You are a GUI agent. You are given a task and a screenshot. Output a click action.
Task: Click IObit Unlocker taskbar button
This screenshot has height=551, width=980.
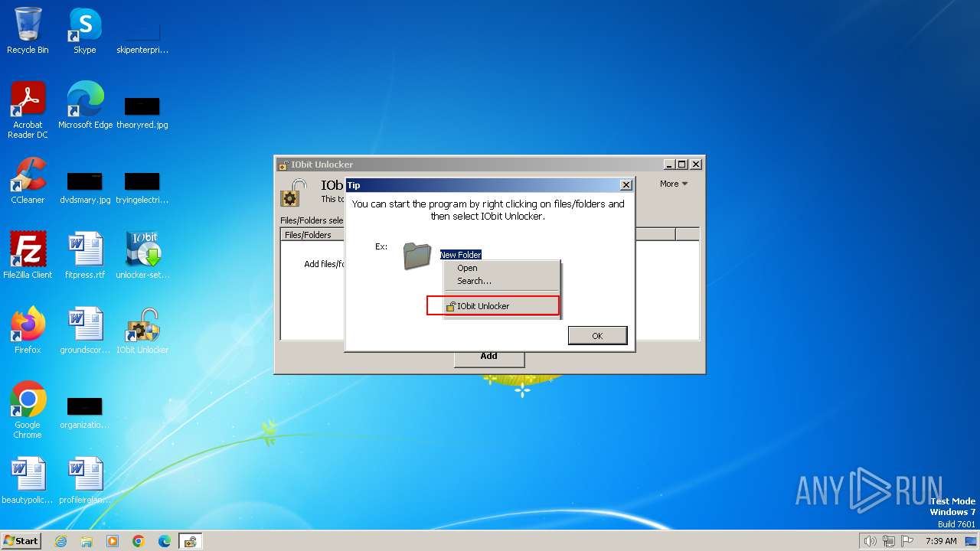pyautogui.click(x=190, y=541)
